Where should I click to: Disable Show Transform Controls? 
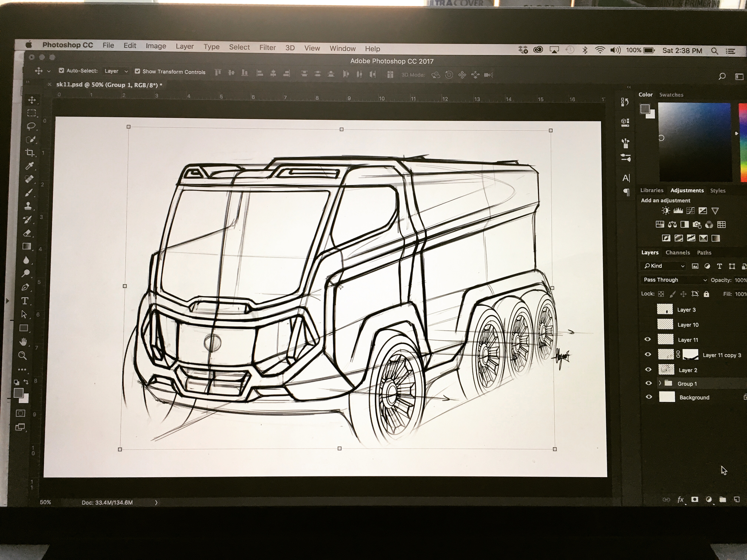coord(138,71)
